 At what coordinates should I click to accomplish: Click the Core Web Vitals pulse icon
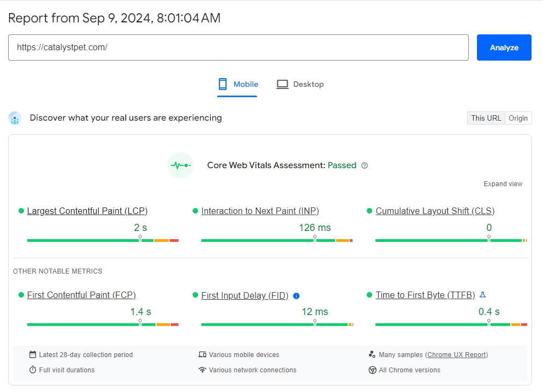181,165
